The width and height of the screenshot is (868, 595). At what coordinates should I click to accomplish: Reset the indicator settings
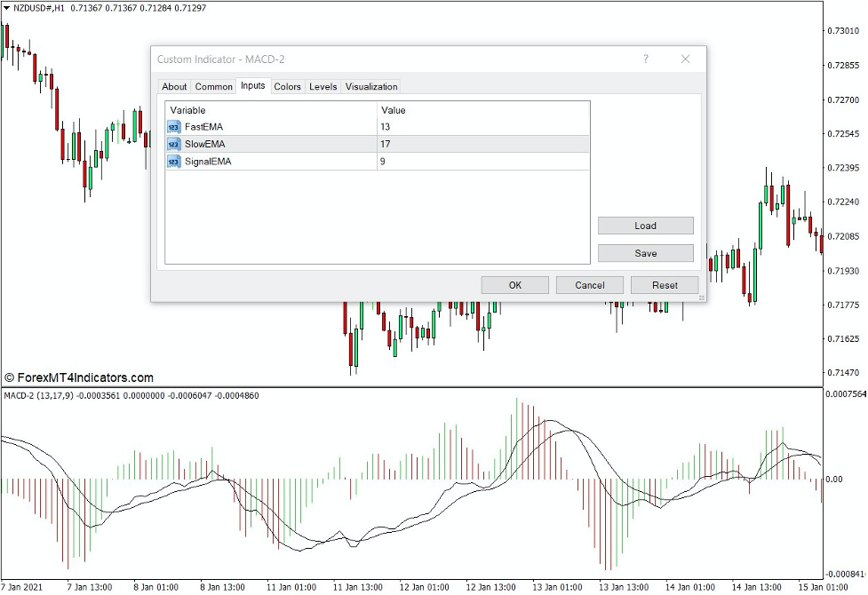(x=664, y=284)
